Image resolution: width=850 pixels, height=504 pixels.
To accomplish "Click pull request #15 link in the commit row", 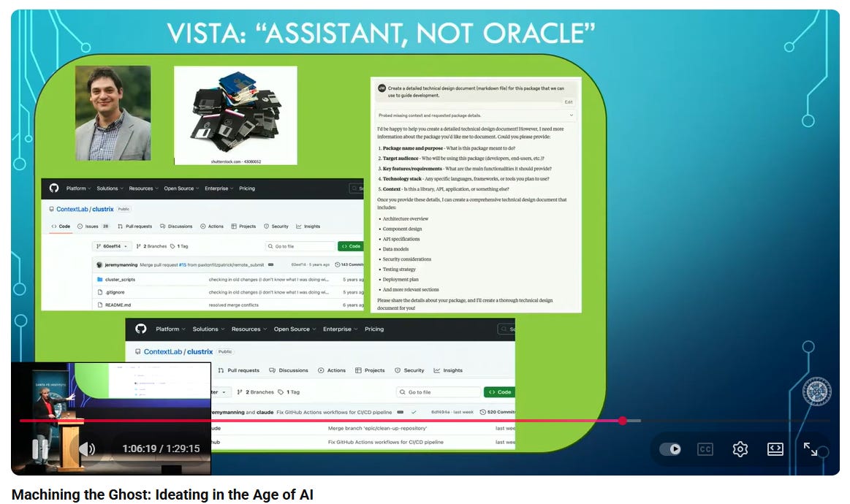I will coord(183,265).
